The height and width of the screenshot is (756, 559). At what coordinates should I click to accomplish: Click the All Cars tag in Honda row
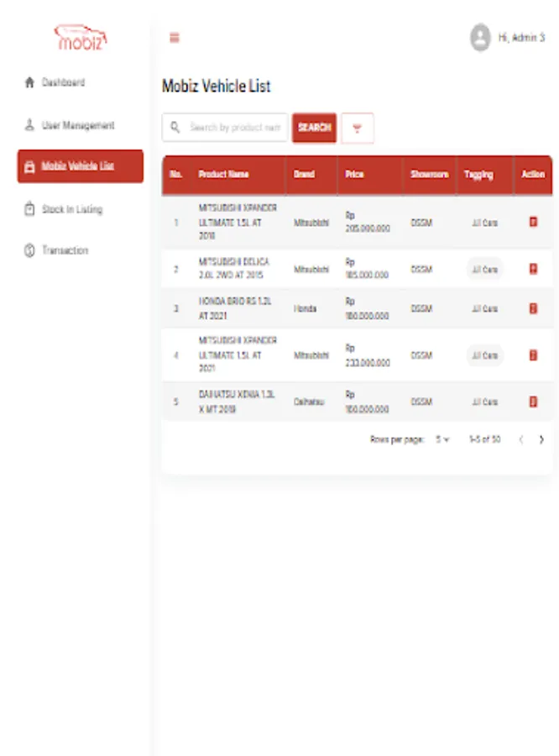[x=484, y=308]
